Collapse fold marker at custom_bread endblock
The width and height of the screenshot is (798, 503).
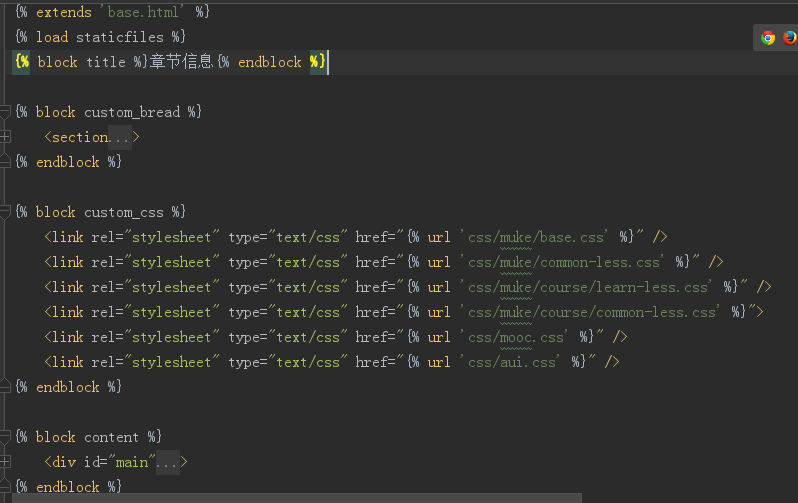(5, 161)
